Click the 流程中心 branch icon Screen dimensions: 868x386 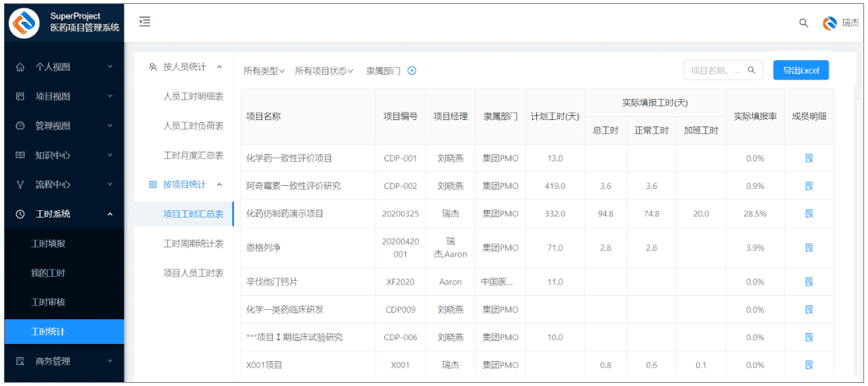(x=20, y=184)
